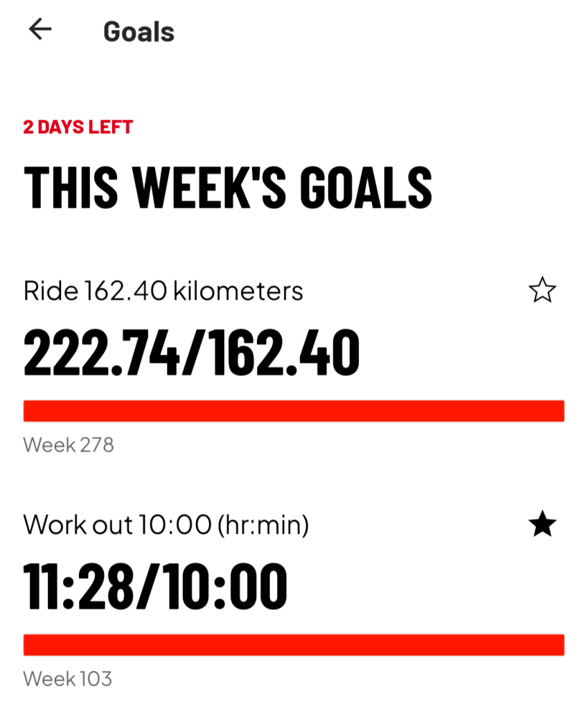Tap the 162.40 target in ride progress
Viewport: 588px width, 709px height.
point(285,352)
